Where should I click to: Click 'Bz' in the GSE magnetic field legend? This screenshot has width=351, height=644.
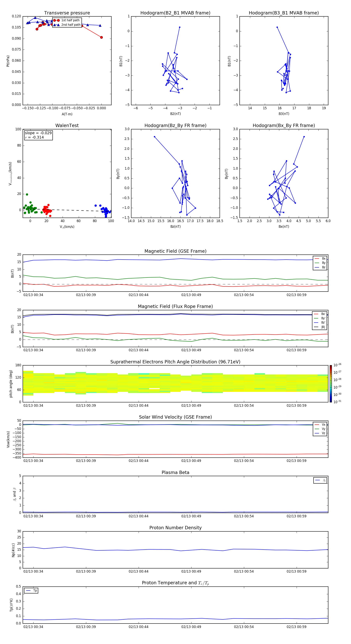324,268
